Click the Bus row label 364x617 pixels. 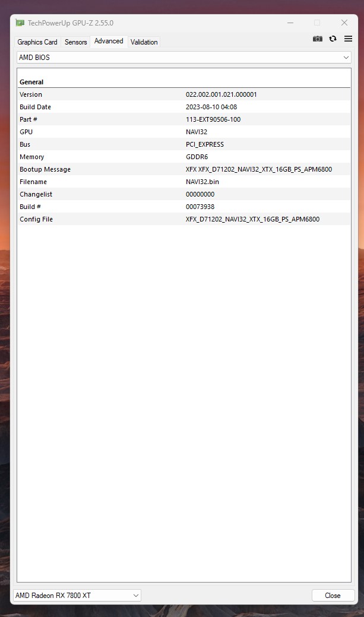pos(25,144)
